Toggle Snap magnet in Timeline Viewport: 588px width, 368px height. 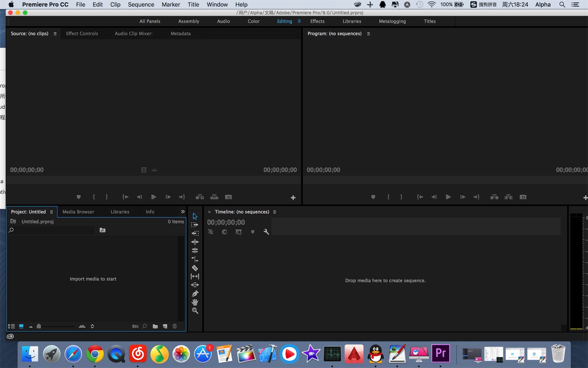[224, 232]
